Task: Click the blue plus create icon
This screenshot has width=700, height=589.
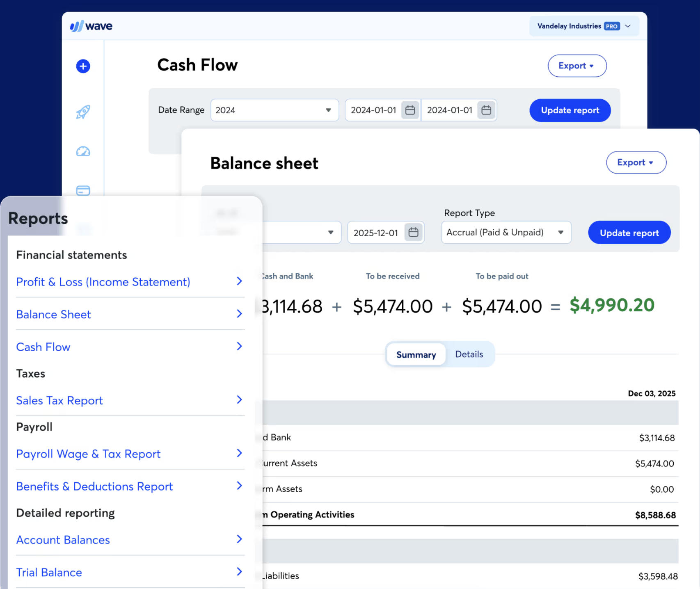Action: pyautogui.click(x=83, y=66)
